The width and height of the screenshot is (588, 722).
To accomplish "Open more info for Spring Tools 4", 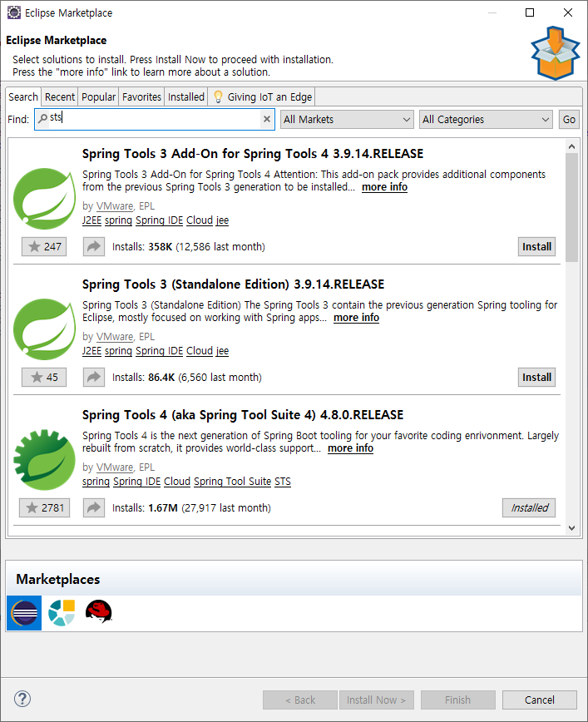I will (350, 448).
